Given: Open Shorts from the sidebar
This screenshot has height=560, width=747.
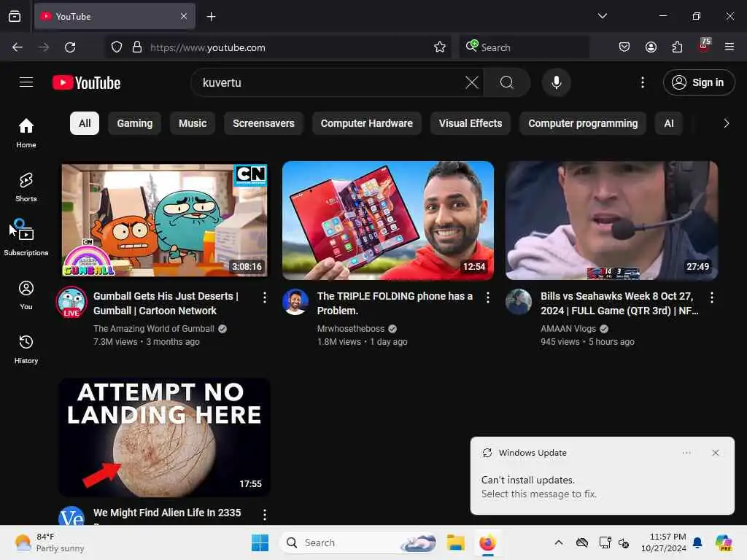Looking at the screenshot, I should (x=26, y=187).
